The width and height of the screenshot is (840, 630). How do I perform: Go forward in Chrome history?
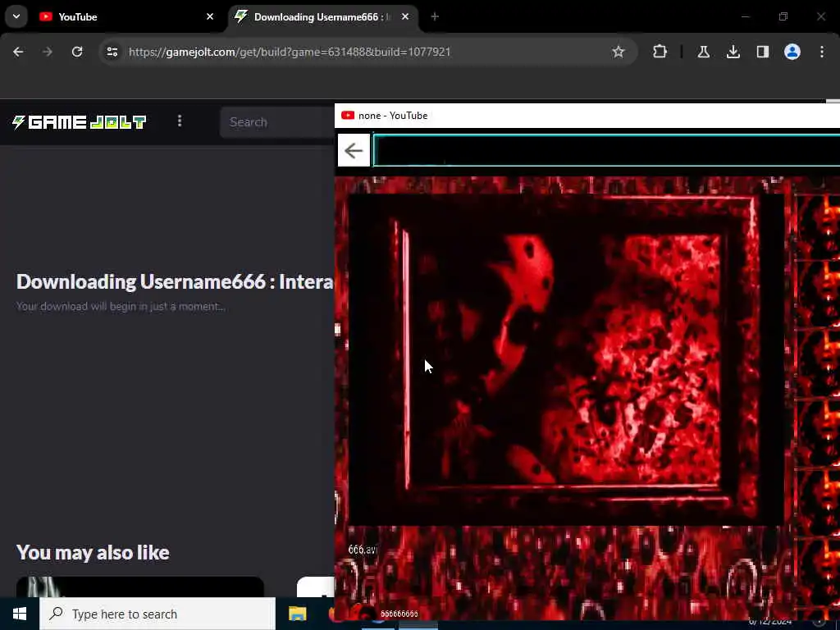(48, 52)
